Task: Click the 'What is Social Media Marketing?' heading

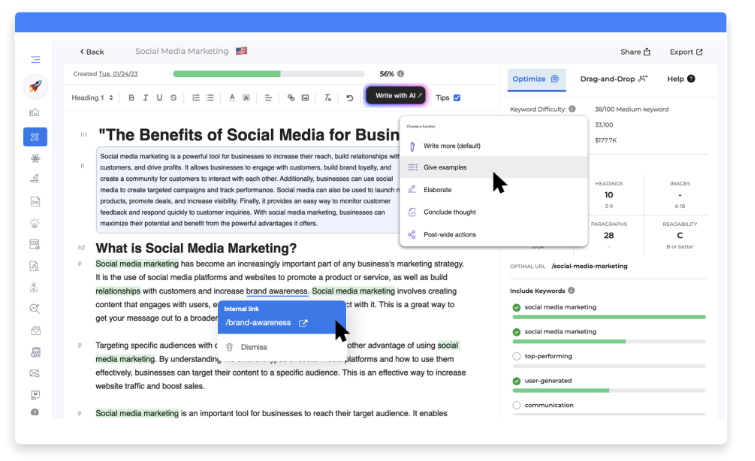Action: click(196, 248)
